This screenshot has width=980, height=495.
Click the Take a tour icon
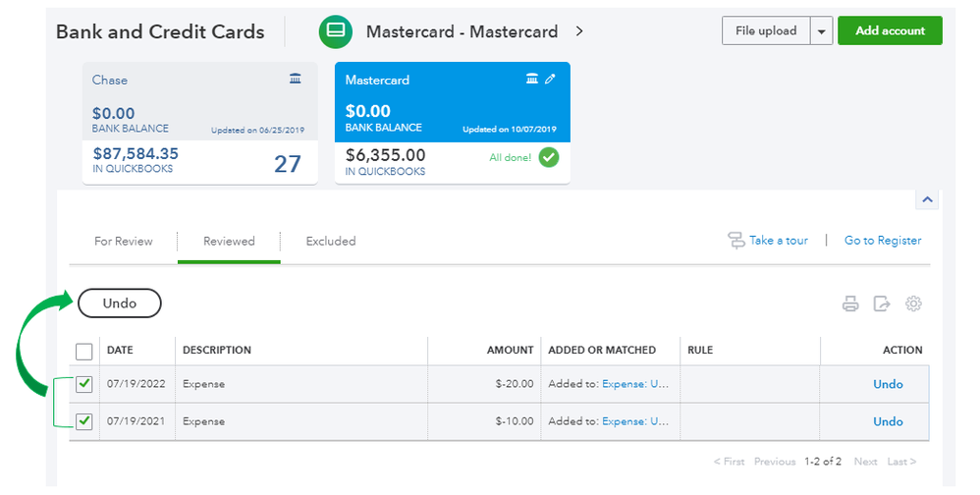click(x=736, y=241)
